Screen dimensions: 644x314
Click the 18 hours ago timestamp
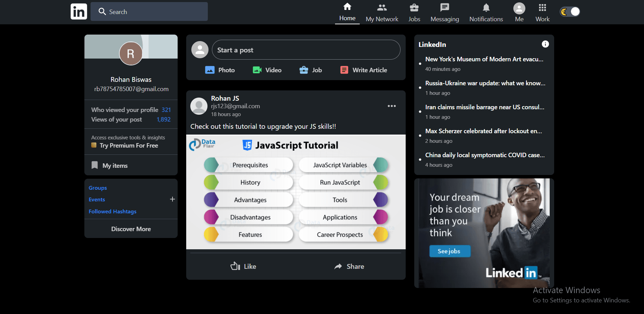(226, 114)
